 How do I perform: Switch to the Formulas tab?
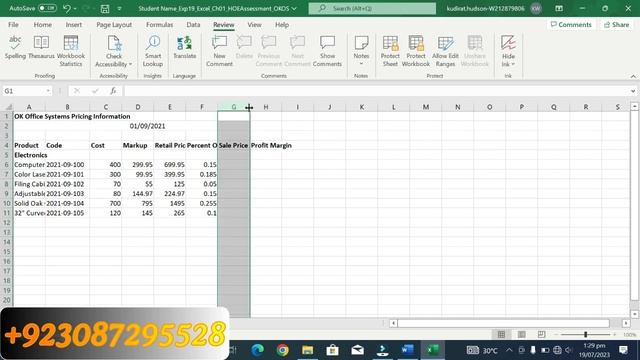[159, 24]
